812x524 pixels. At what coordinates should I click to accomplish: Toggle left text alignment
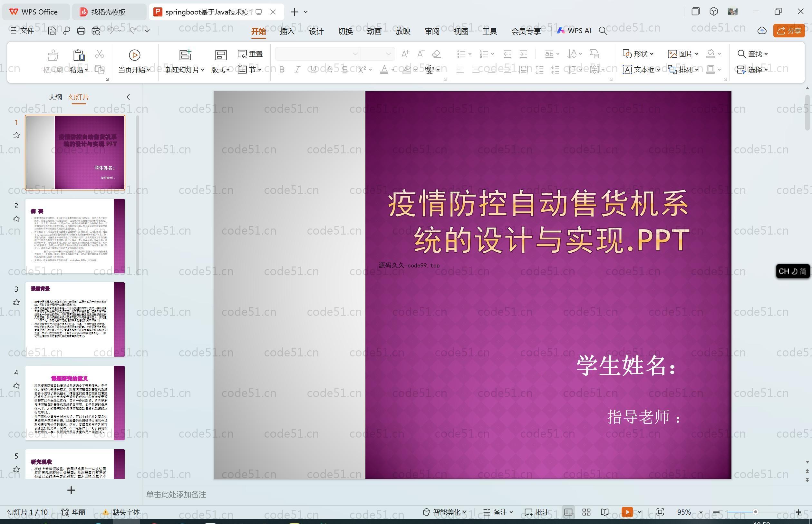[460, 70]
